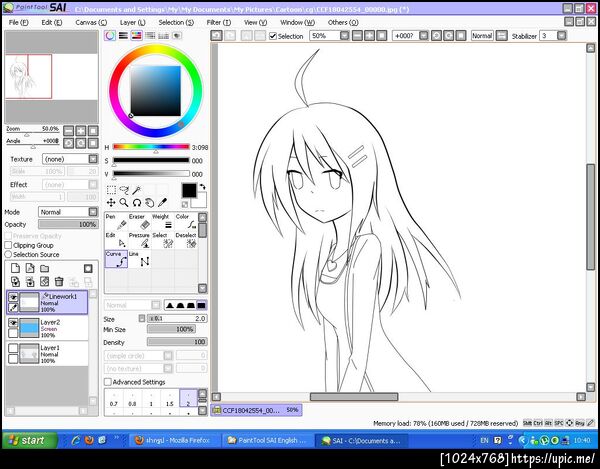Image resolution: width=600 pixels, height=469 pixels.
Task: Open the Canvas menu
Action: (x=91, y=23)
